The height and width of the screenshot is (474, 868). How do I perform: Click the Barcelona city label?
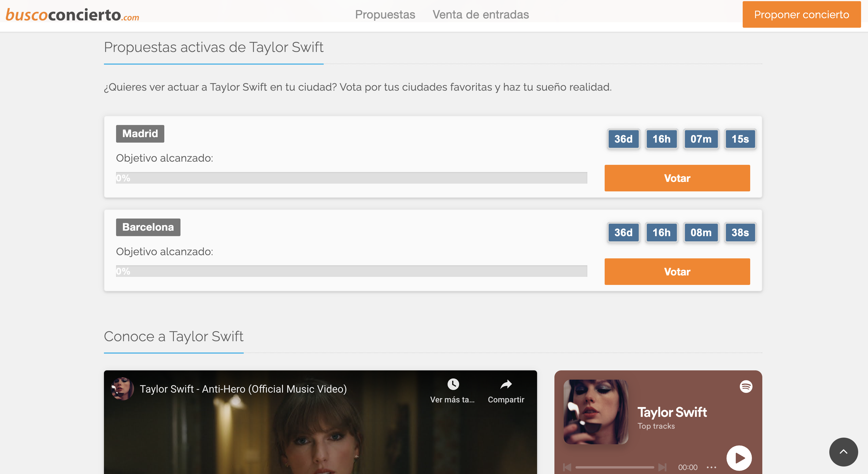pos(148,227)
